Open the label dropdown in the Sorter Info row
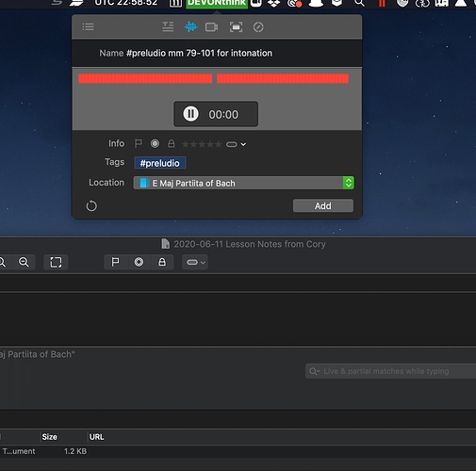This screenshot has height=471, width=476. click(236, 144)
